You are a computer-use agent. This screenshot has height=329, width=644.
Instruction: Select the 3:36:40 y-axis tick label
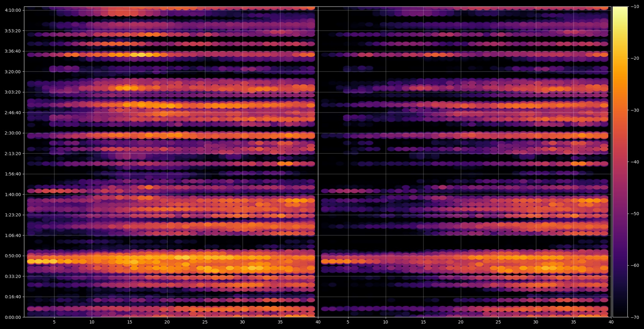(x=13, y=51)
